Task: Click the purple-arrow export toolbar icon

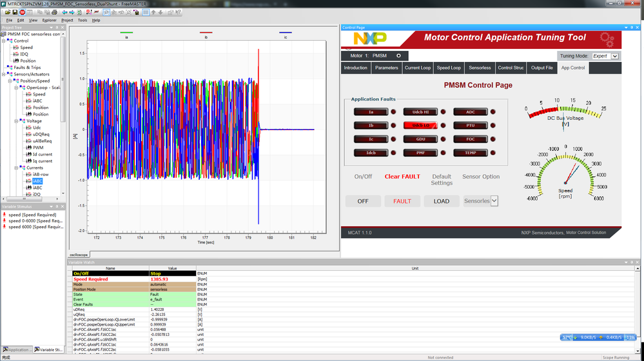Action: pyautogui.click(x=137, y=12)
